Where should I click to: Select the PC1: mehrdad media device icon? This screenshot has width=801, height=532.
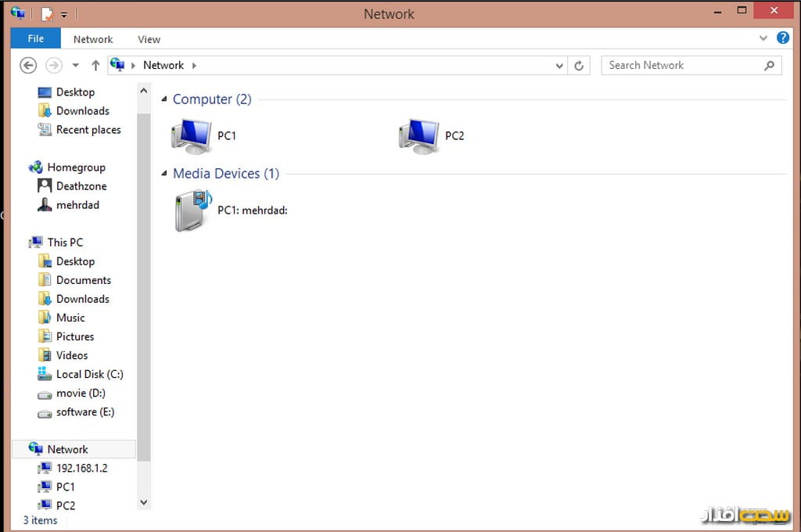pyautogui.click(x=192, y=210)
